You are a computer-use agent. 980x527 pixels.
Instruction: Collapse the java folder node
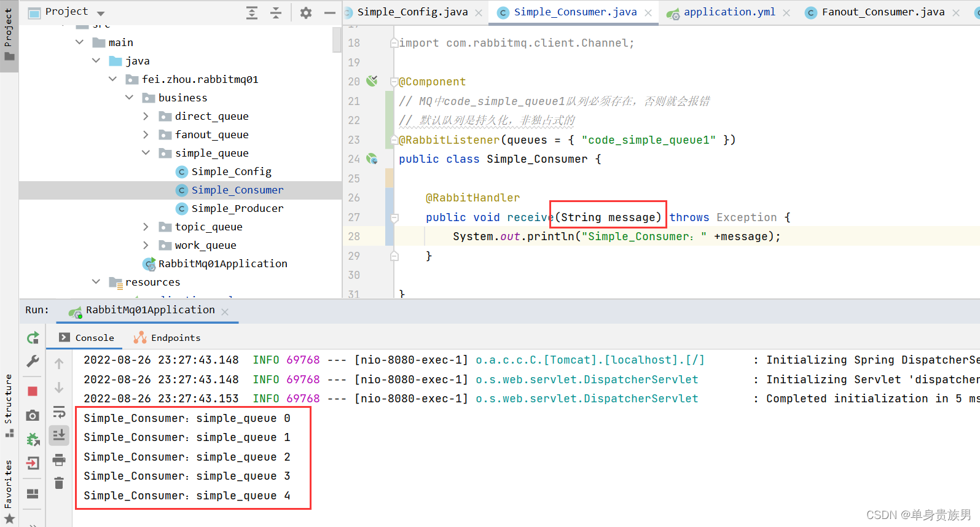pyautogui.click(x=96, y=61)
